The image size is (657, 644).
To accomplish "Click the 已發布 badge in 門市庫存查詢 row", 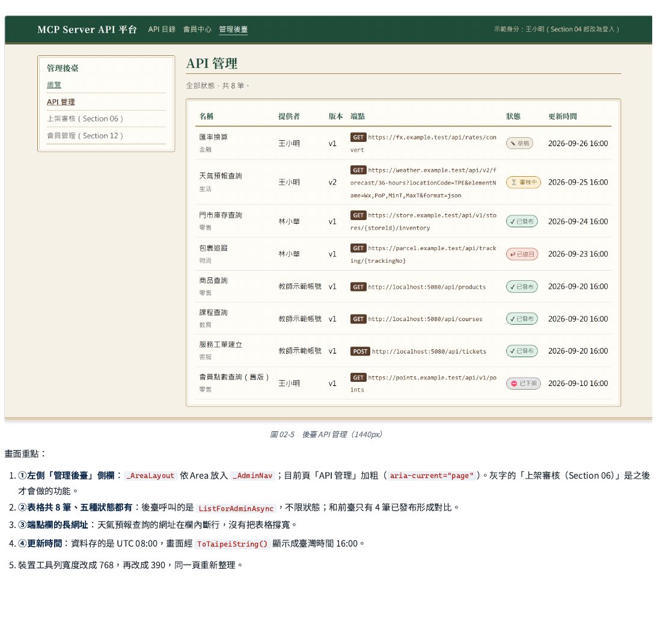I will [x=522, y=221].
